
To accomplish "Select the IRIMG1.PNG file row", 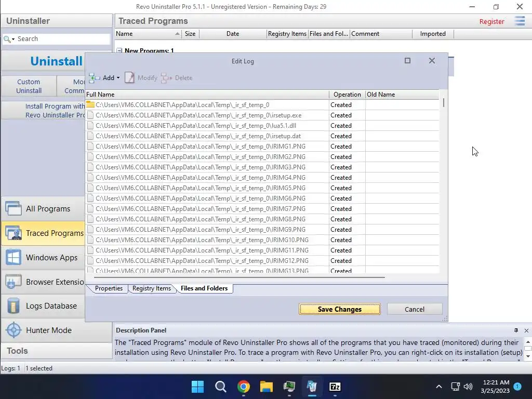I will tap(262, 146).
